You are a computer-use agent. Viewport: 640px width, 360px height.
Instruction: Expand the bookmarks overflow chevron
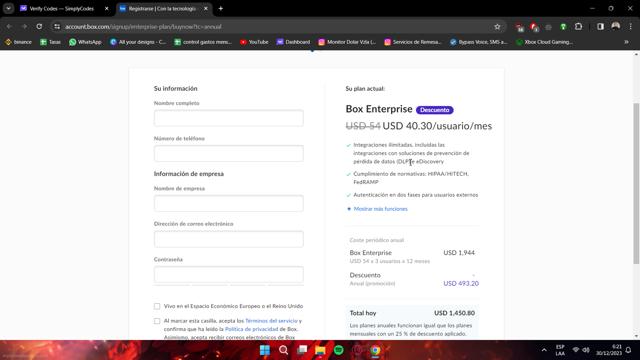tap(626, 42)
